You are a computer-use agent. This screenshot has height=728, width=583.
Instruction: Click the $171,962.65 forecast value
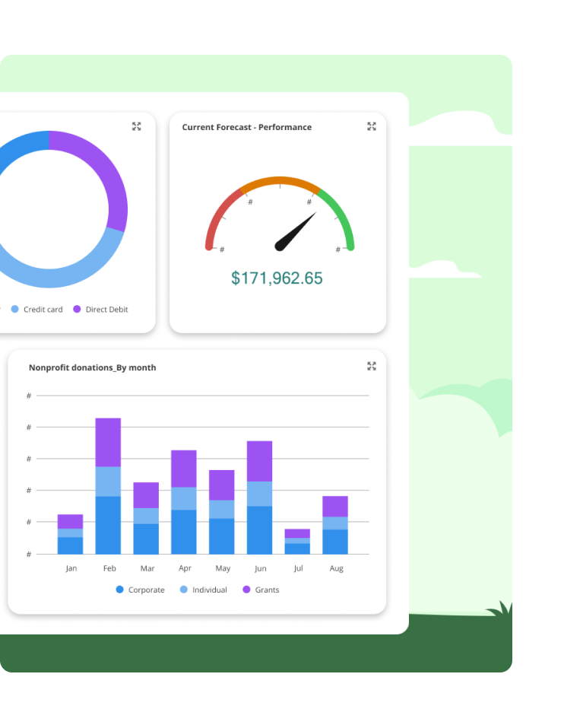click(277, 278)
